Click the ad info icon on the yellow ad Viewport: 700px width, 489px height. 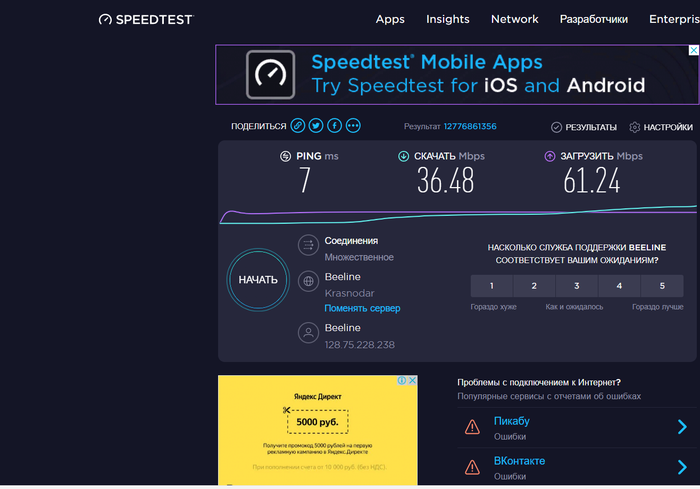click(402, 380)
